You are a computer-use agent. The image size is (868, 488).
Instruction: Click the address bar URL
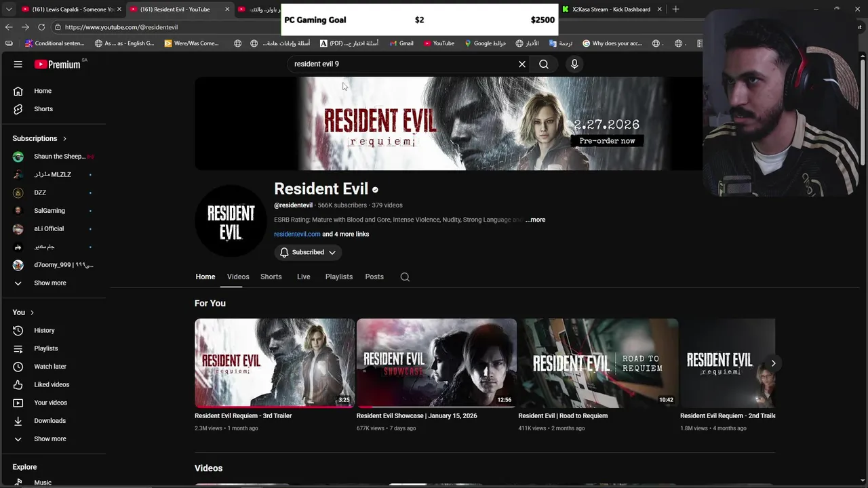pos(121,27)
